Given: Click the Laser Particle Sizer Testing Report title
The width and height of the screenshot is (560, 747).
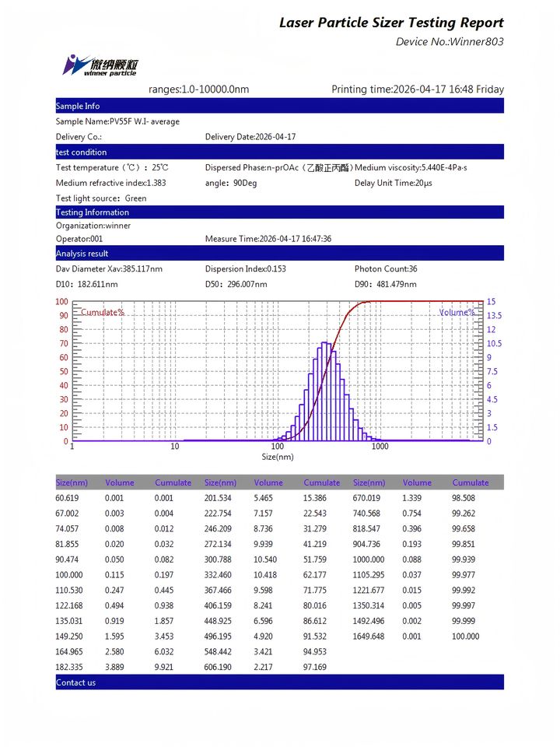Looking at the screenshot, I should tap(391, 23).
